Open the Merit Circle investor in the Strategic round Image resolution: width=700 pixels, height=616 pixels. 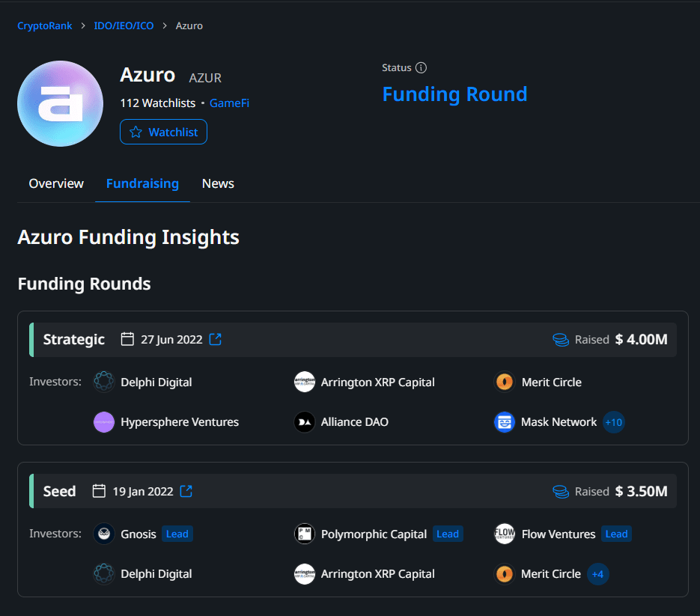click(x=551, y=382)
